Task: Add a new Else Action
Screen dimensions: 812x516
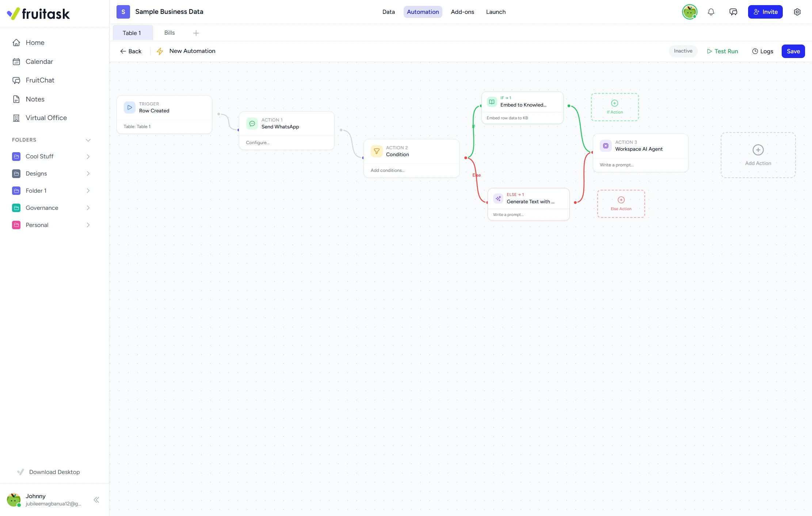Action: click(621, 204)
